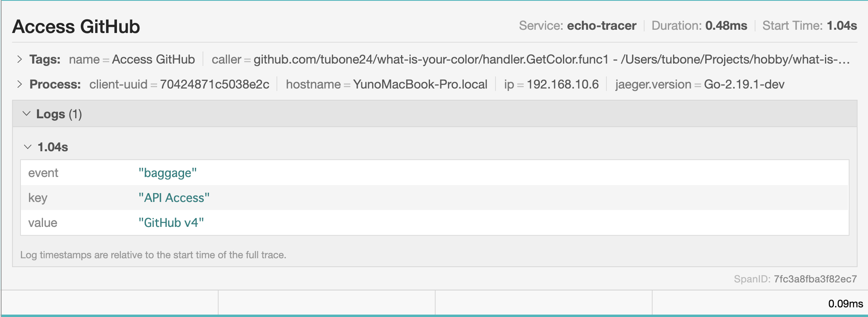Select the "GitHub v4" value text
The height and width of the screenshot is (317, 868).
[x=171, y=222]
